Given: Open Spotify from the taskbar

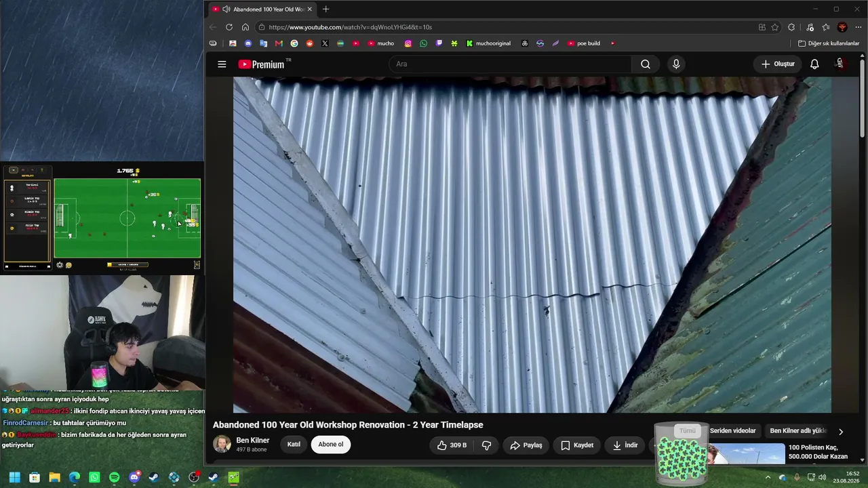Looking at the screenshot, I should [x=114, y=477].
